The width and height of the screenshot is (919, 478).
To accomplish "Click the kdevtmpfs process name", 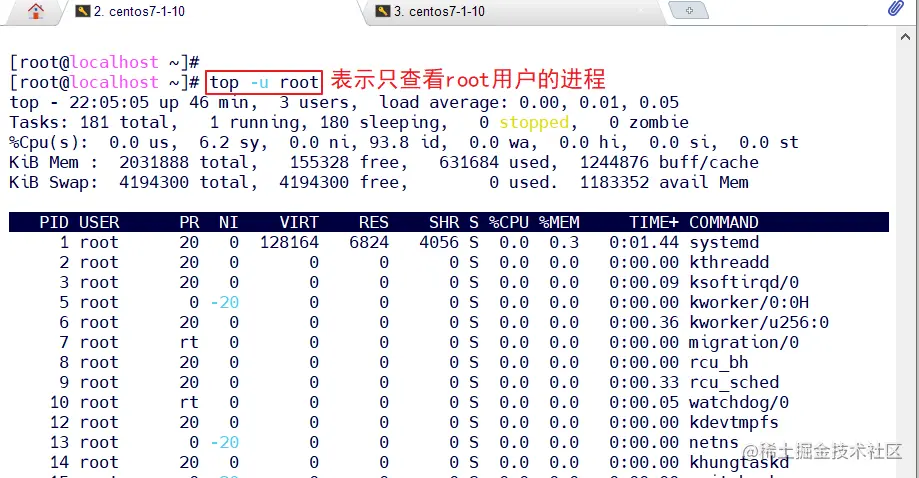I will click(x=734, y=422).
